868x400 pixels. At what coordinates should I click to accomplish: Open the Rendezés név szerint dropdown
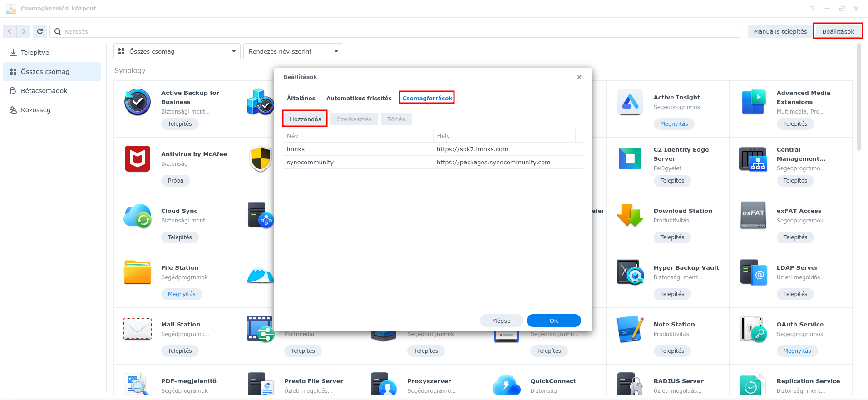(x=293, y=51)
